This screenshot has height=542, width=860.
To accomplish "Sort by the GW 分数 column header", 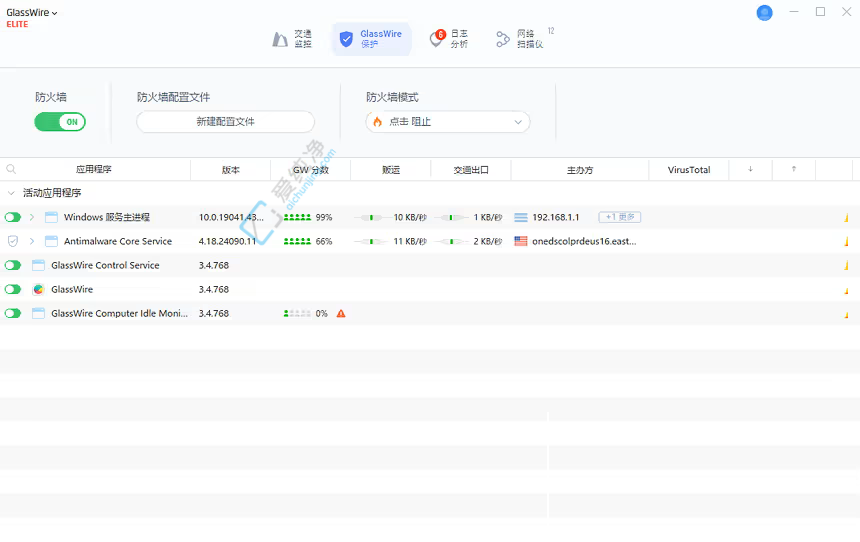I will (x=310, y=170).
